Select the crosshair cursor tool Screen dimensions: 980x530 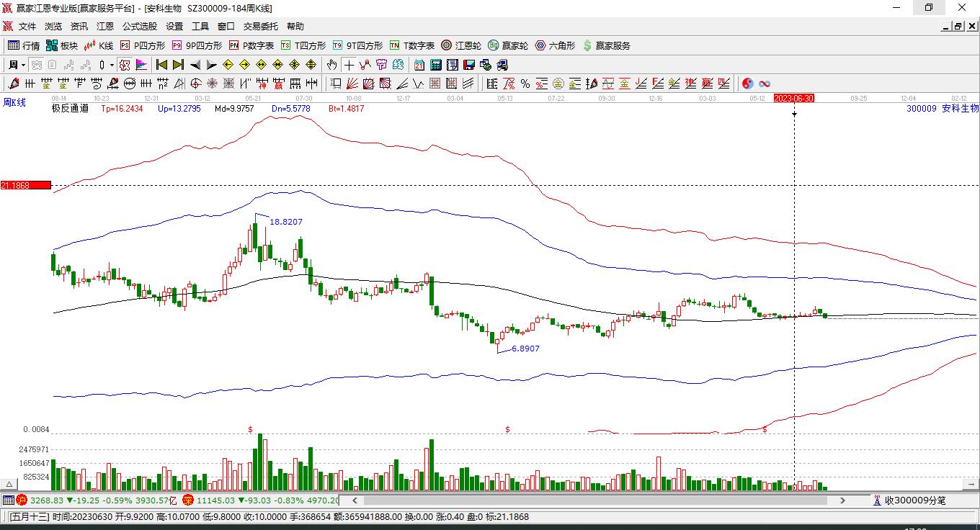click(349, 65)
